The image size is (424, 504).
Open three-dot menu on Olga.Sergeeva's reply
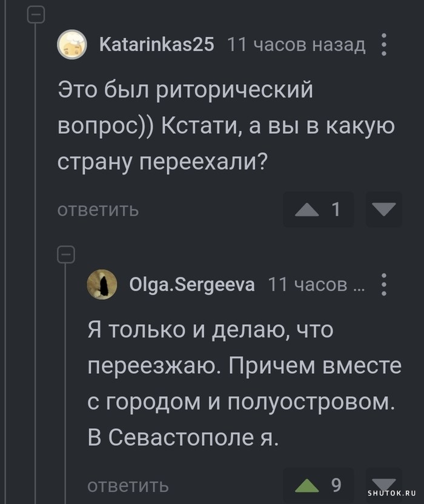click(x=383, y=284)
